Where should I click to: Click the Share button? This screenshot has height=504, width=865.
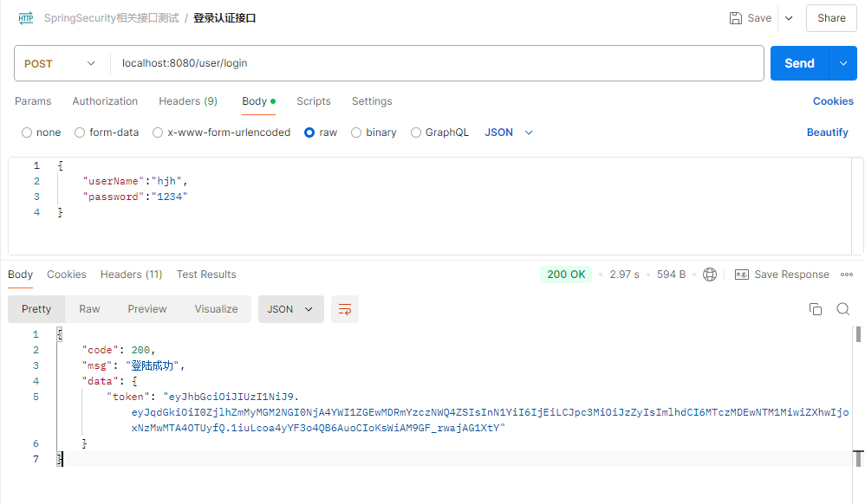click(x=831, y=18)
